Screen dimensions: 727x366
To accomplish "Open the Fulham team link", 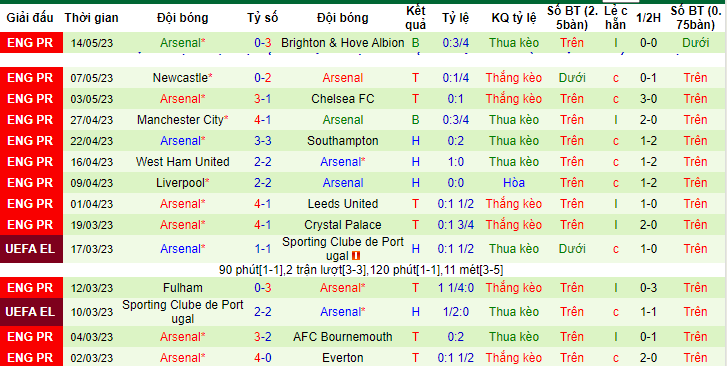I will [183, 288].
